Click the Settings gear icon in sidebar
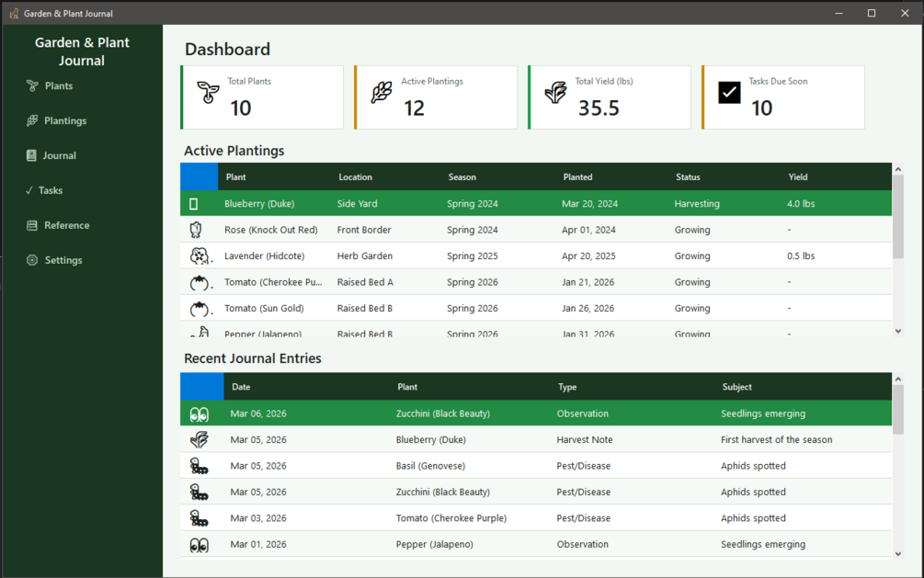The height and width of the screenshot is (578, 924). (x=32, y=260)
